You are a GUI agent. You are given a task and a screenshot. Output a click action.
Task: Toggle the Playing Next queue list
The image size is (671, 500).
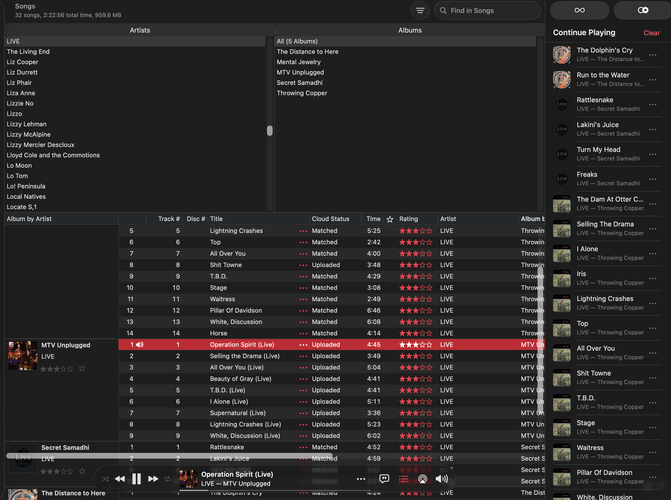403,479
